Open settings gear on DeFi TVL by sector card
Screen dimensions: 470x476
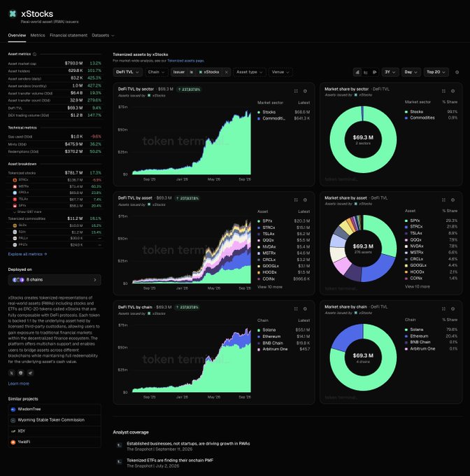pyautogui.click(x=305, y=91)
